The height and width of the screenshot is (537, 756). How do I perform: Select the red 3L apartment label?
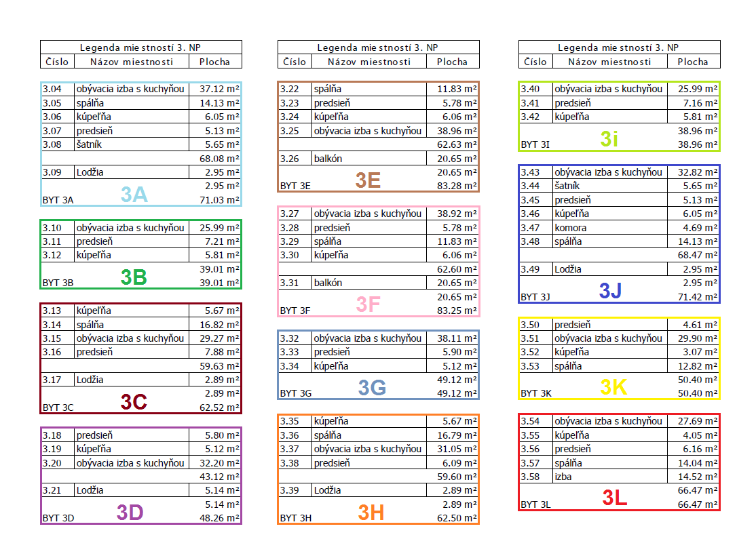point(615,498)
